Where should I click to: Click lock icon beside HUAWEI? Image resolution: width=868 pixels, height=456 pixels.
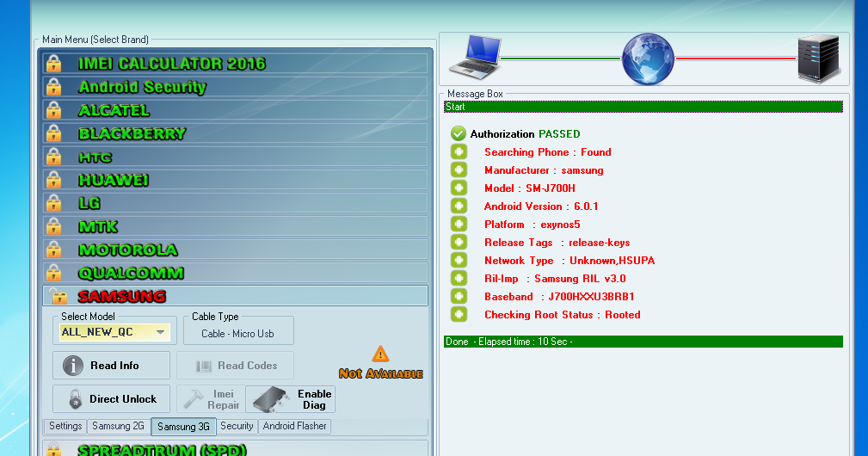point(53,180)
